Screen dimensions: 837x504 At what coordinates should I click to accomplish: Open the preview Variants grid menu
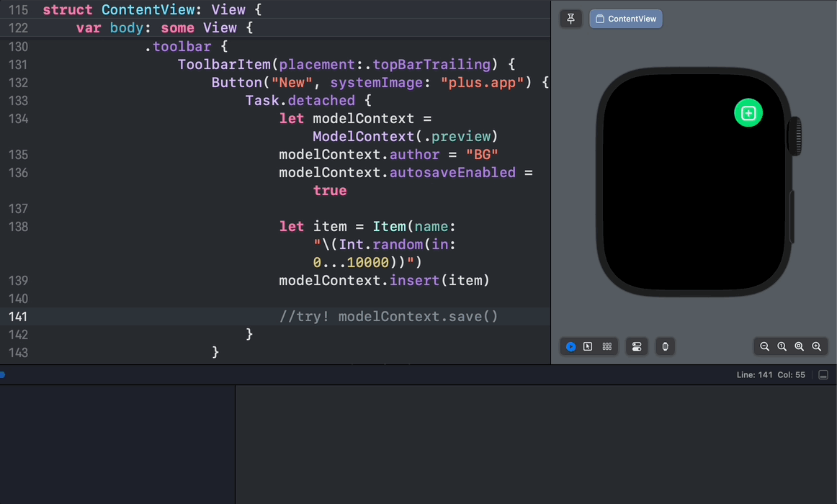coord(607,346)
